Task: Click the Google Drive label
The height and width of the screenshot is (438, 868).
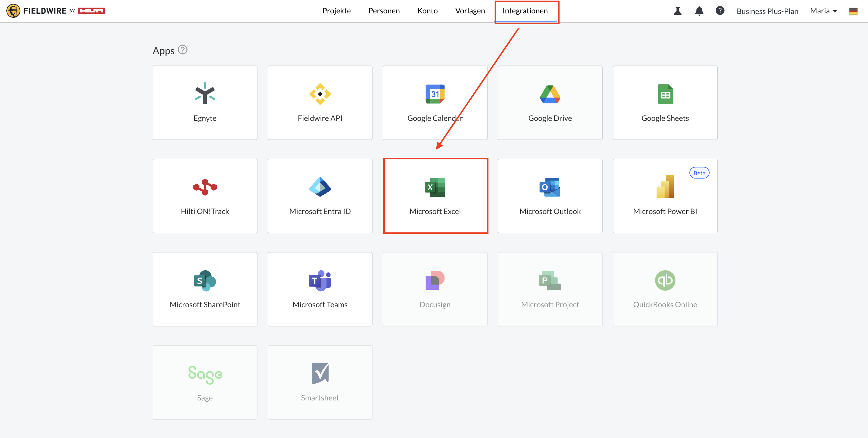Action: (x=550, y=118)
